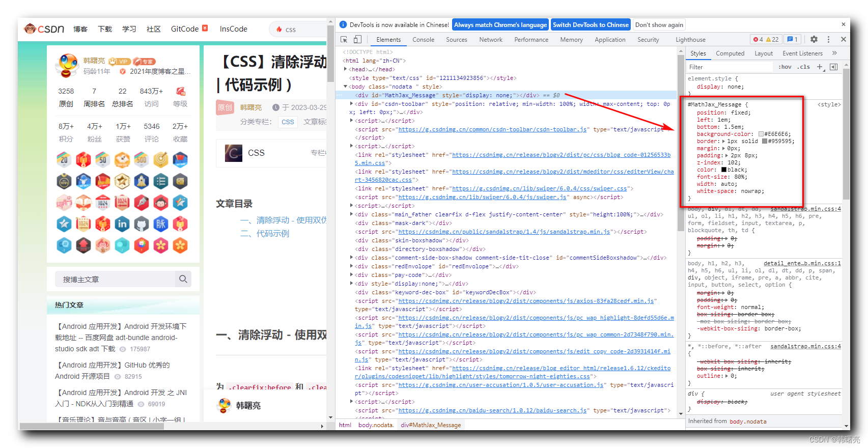This screenshot has width=868, height=448.
Task: Click the orange flower badge in last row
Action: [x=180, y=245]
